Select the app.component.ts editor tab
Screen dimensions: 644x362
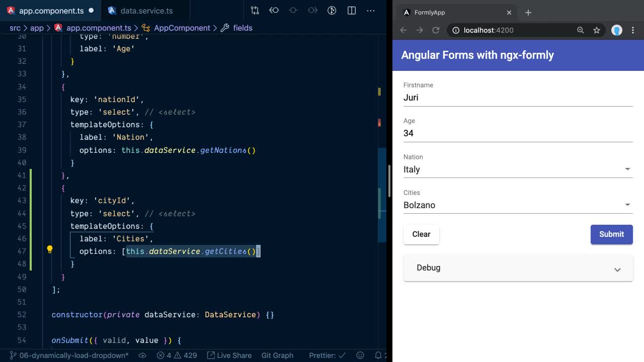click(51, 11)
